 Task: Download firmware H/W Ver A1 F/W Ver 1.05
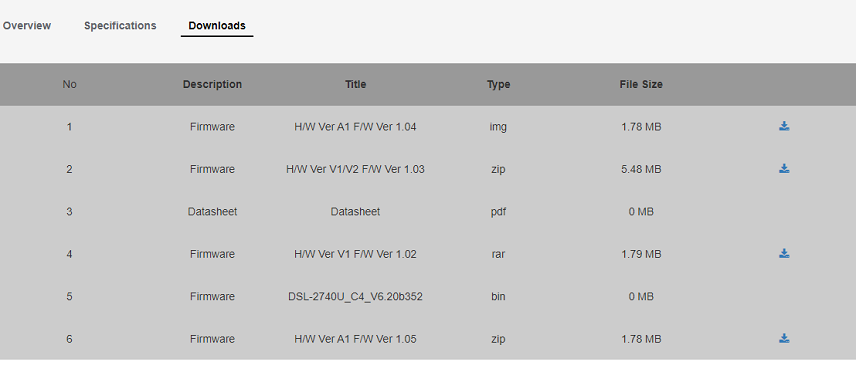(784, 339)
